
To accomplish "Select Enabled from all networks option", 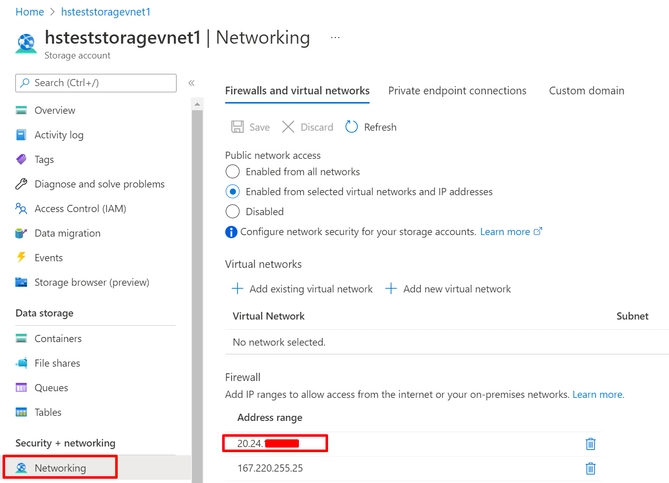I will pos(233,172).
